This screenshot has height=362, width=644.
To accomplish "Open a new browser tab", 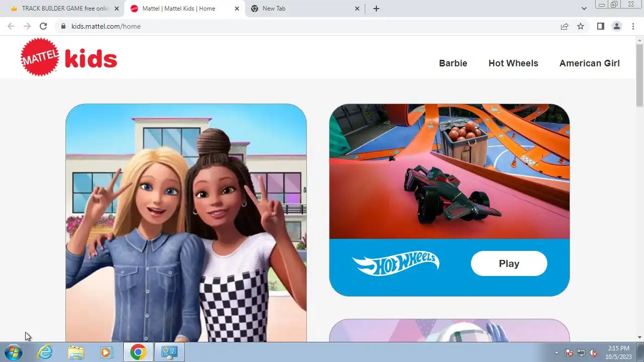I will pyautogui.click(x=376, y=9).
